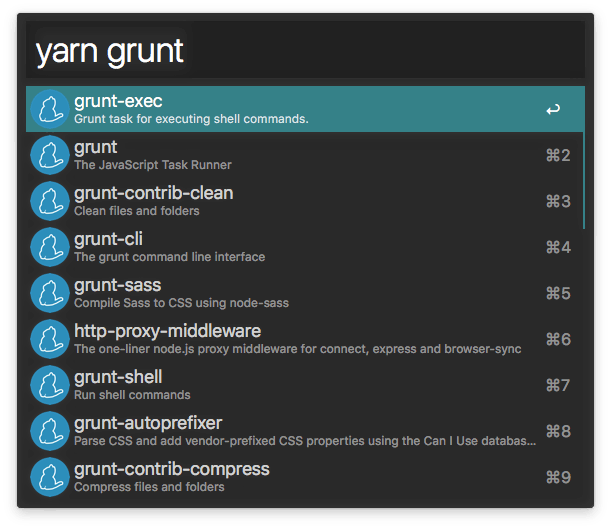Click 'Compile Sass to CSS using node-sass' text
Image resolution: width=611 pixels, height=529 pixels.
tap(182, 303)
